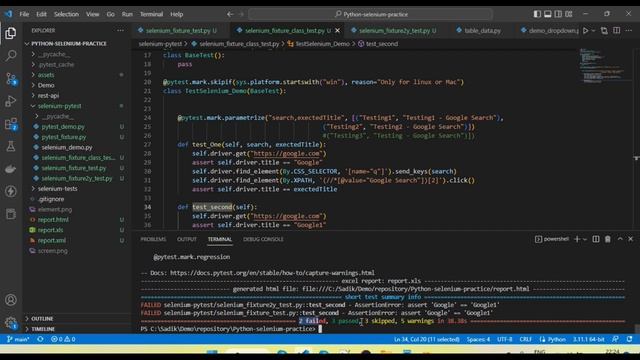Close the terminal panel
This screenshot has height=360, width=640.
click(631, 239)
